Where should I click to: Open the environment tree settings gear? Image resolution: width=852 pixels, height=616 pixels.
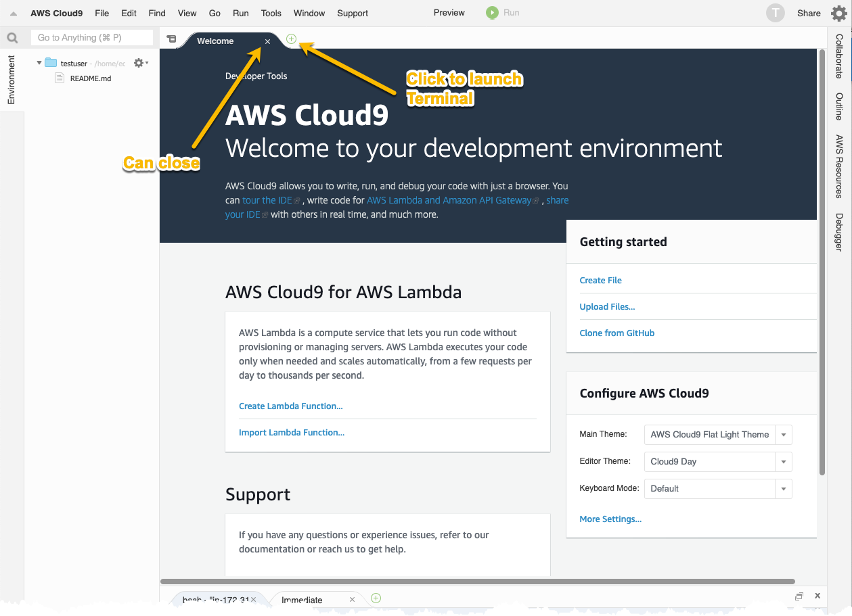[x=140, y=63]
